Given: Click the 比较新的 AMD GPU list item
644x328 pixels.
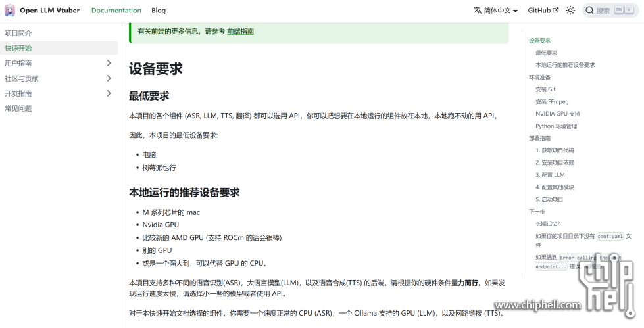Looking at the screenshot, I should click(x=212, y=237).
